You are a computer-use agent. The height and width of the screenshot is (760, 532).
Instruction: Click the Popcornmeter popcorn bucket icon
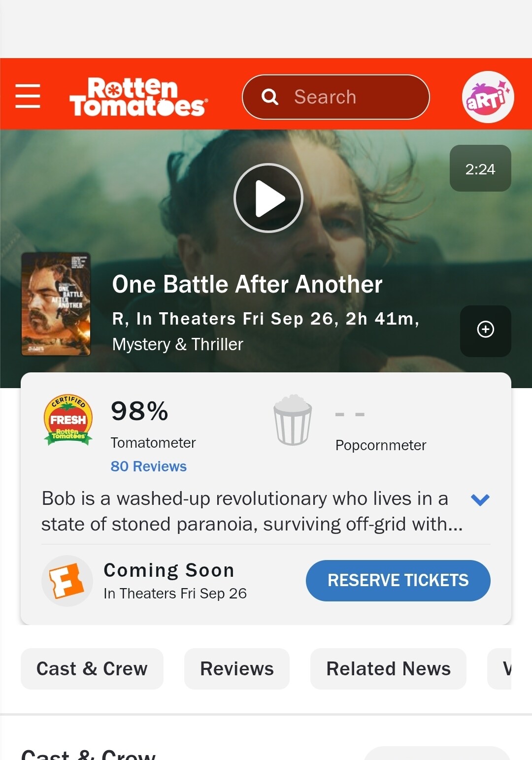click(x=293, y=420)
